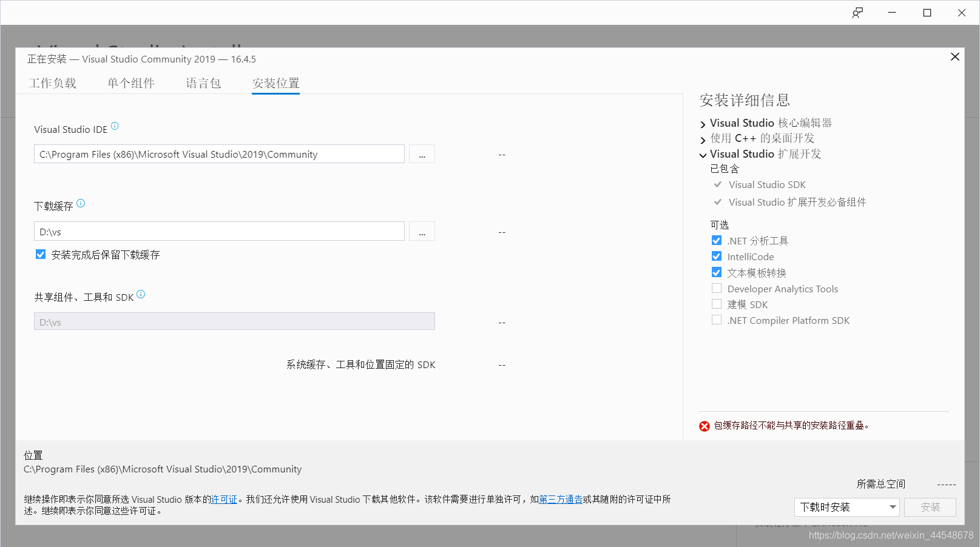
Task: Click the 可选 section label
Action: pos(720,225)
